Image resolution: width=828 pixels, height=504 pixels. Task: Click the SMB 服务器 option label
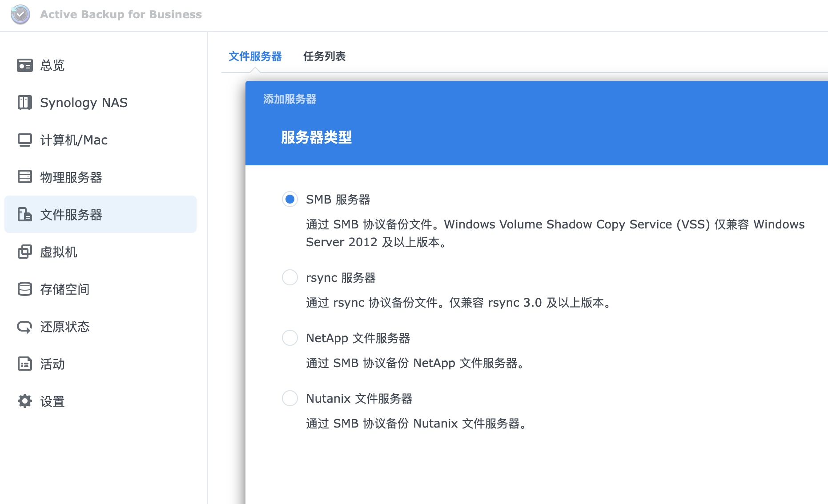coord(338,200)
